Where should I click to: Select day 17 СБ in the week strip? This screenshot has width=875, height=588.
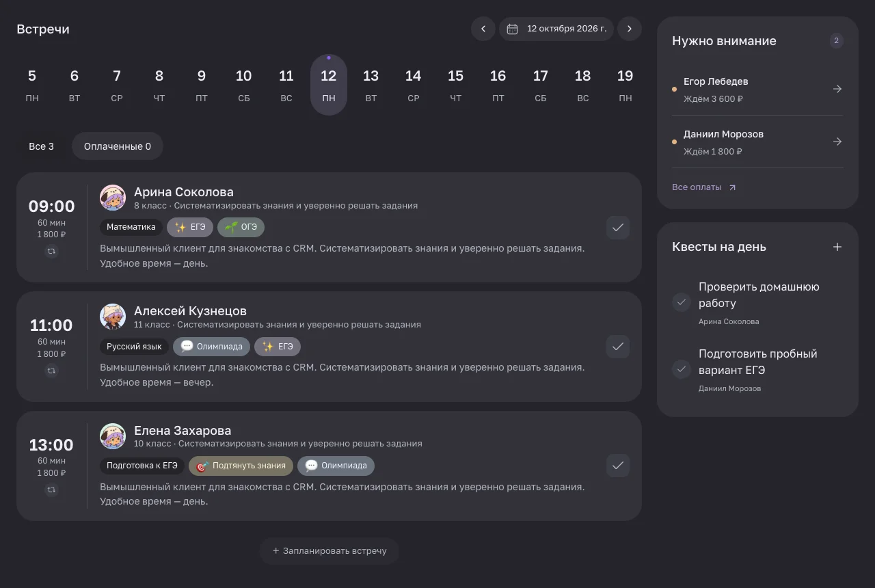coord(541,85)
